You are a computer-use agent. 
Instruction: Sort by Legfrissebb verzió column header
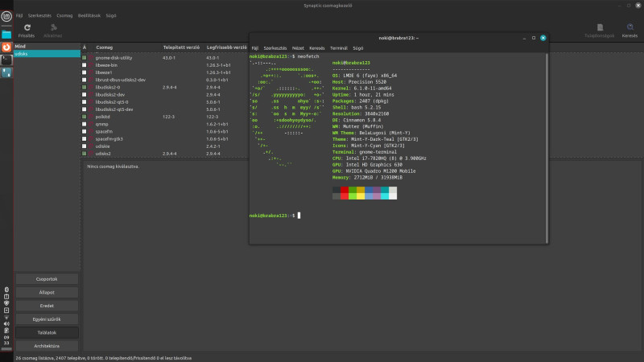[226, 47]
